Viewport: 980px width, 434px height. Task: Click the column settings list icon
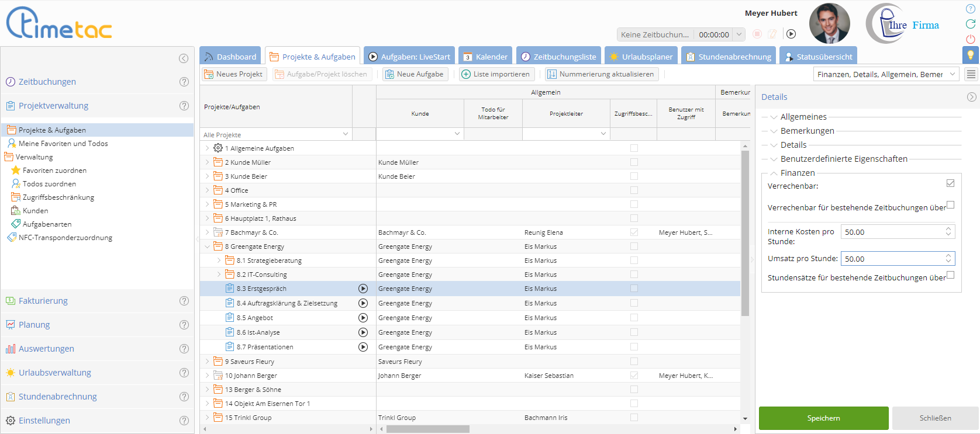pos(971,74)
